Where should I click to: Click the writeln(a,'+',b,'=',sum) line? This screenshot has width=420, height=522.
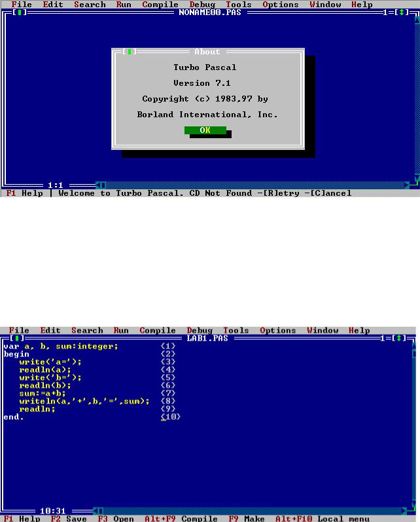pyautogui.click(x=84, y=401)
